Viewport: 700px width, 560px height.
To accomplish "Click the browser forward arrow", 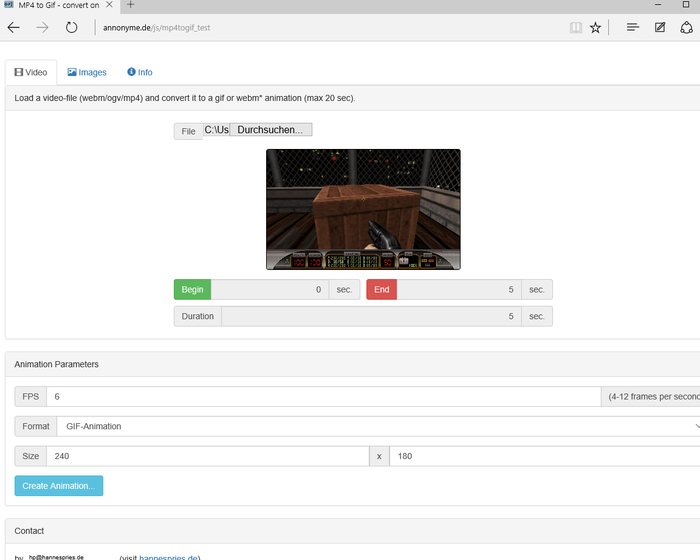I will click(x=42, y=28).
